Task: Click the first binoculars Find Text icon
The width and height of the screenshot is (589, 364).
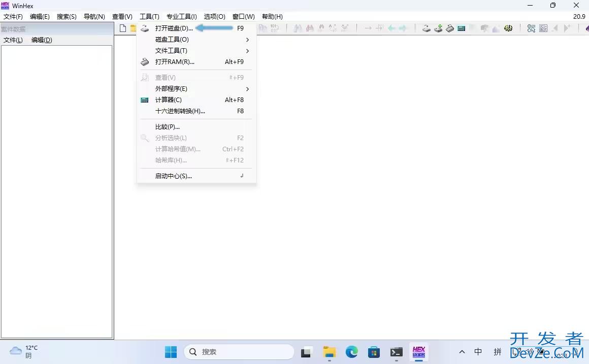Action: coord(298,28)
